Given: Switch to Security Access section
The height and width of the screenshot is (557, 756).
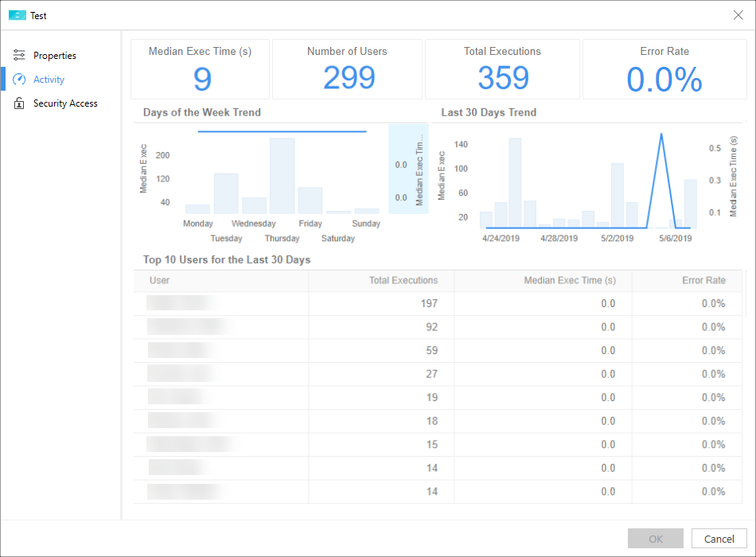Looking at the screenshot, I should (x=64, y=103).
